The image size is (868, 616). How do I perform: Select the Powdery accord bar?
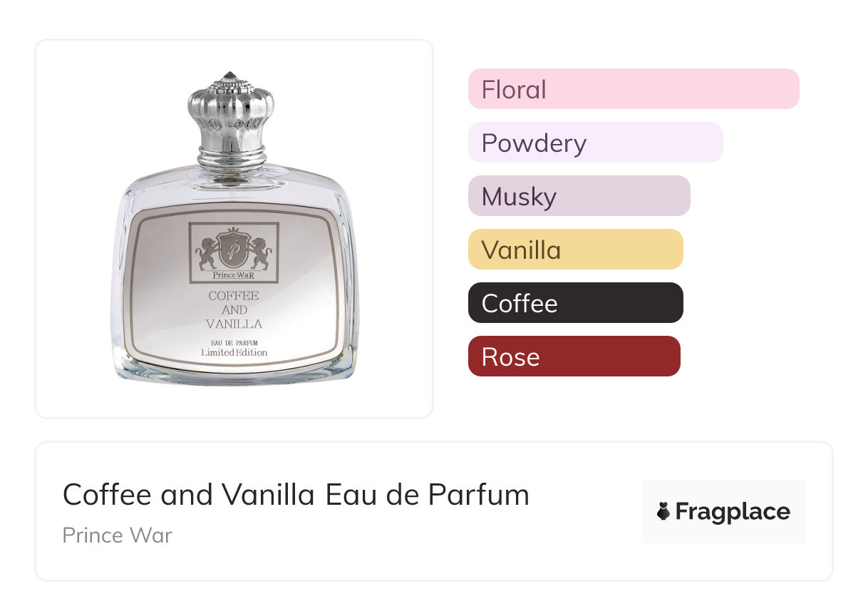coord(596,143)
